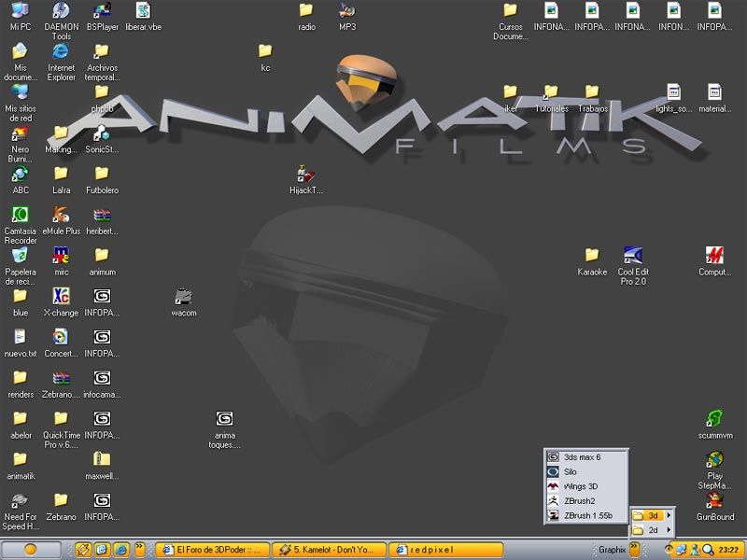The image size is (747, 560).
Task: Click the orange Start button
Action: click(31, 550)
